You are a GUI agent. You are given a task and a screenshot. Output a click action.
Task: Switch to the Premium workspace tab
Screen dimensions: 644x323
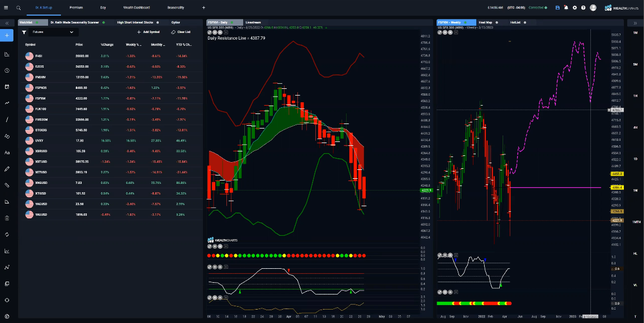click(x=76, y=7)
